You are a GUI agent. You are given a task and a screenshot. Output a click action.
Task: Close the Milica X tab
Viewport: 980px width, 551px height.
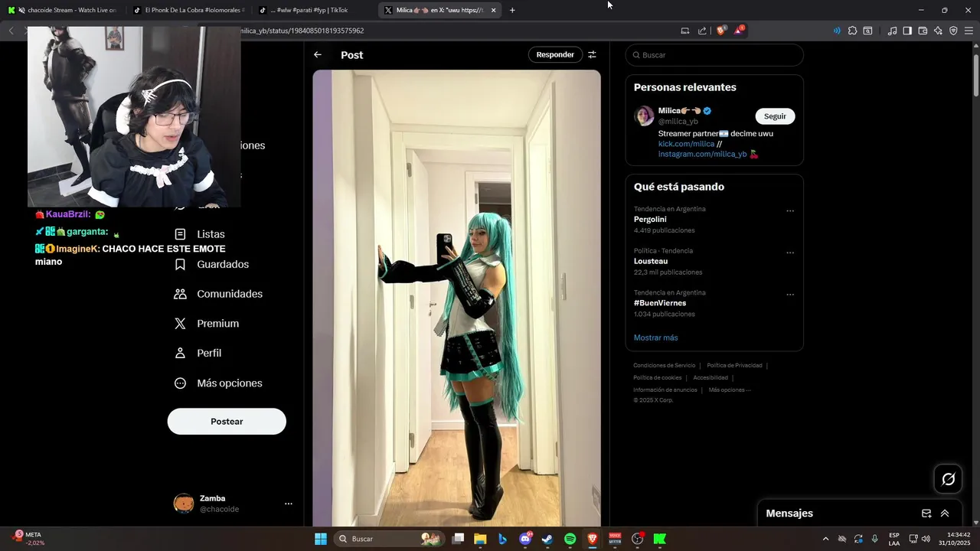tap(493, 10)
